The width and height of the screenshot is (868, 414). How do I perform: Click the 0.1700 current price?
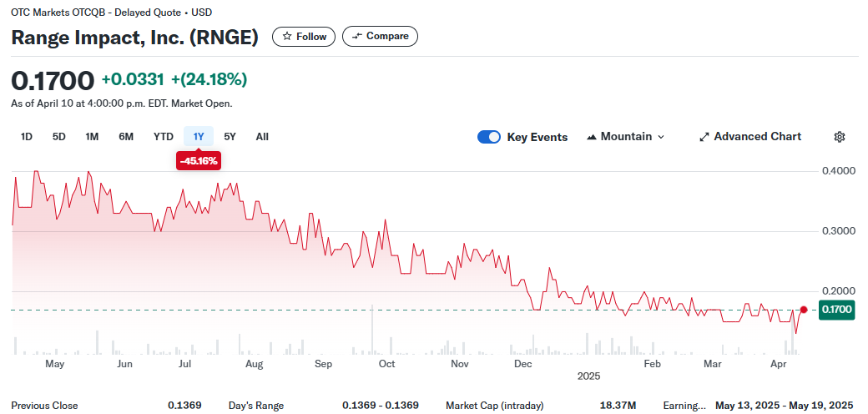point(53,81)
